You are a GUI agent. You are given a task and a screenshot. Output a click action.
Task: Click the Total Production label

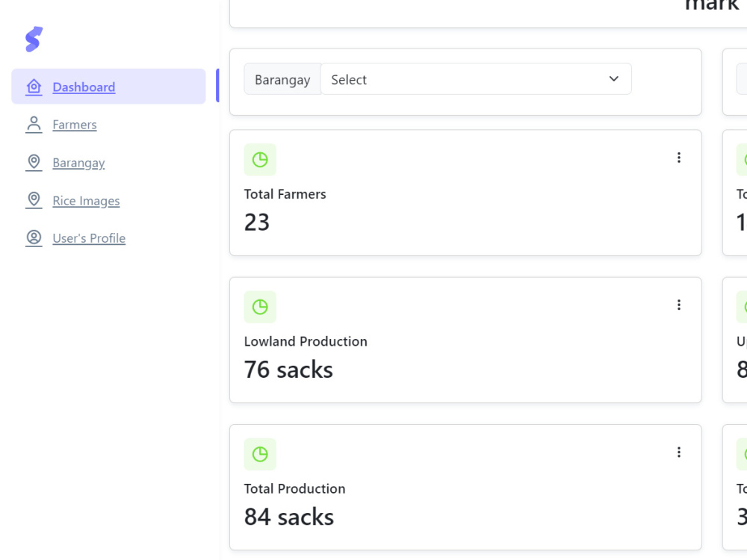pyautogui.click(x=294, y=488)
